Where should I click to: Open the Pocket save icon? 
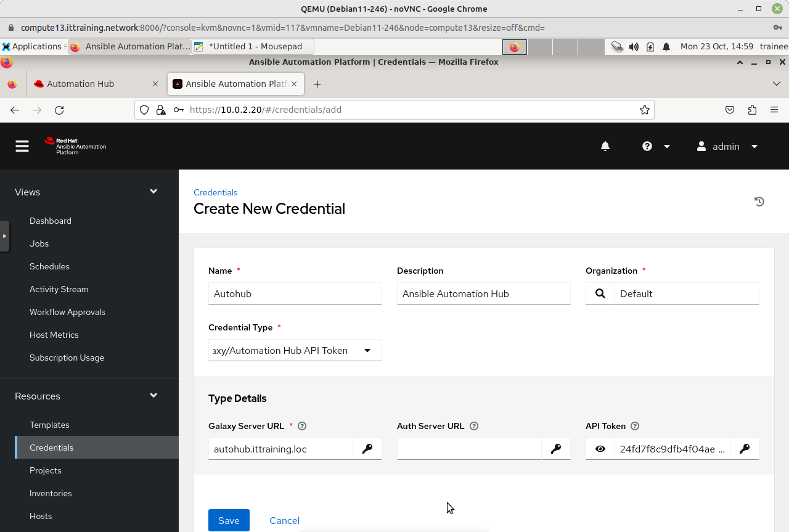pyautogui.click(x=730, y=110)
